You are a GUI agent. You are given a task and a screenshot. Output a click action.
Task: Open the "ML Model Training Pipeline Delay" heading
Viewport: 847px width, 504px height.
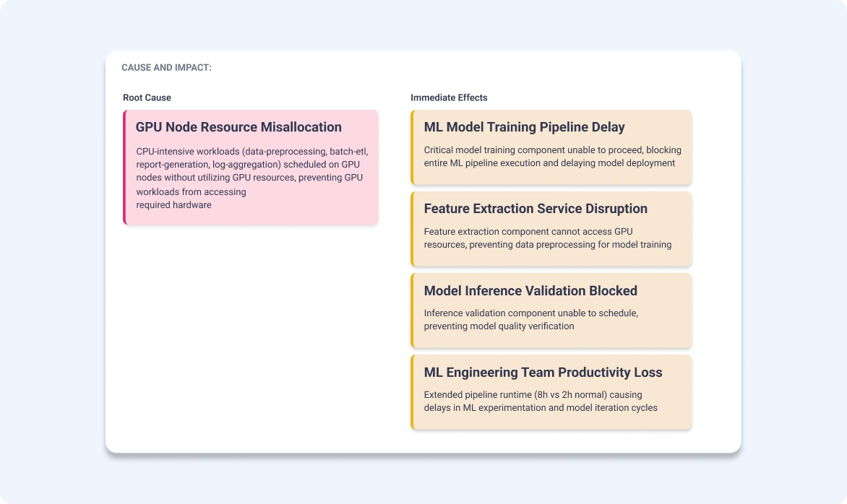pos(524,127)
